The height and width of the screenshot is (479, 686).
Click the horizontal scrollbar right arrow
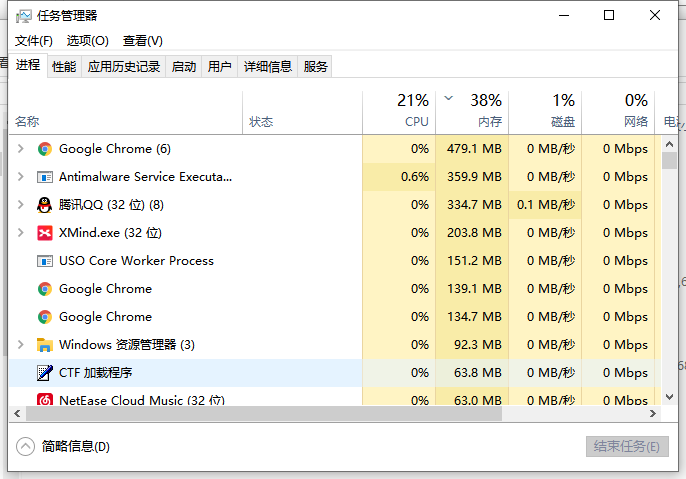[652, 413]
